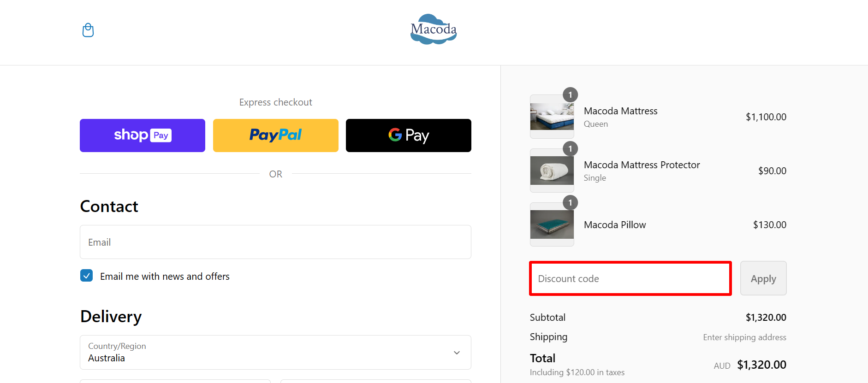Image resolution: width=868 pixels, height=383 pixels.
Task: Click the Country/Region chevron arrow
Action: (457, 353)
